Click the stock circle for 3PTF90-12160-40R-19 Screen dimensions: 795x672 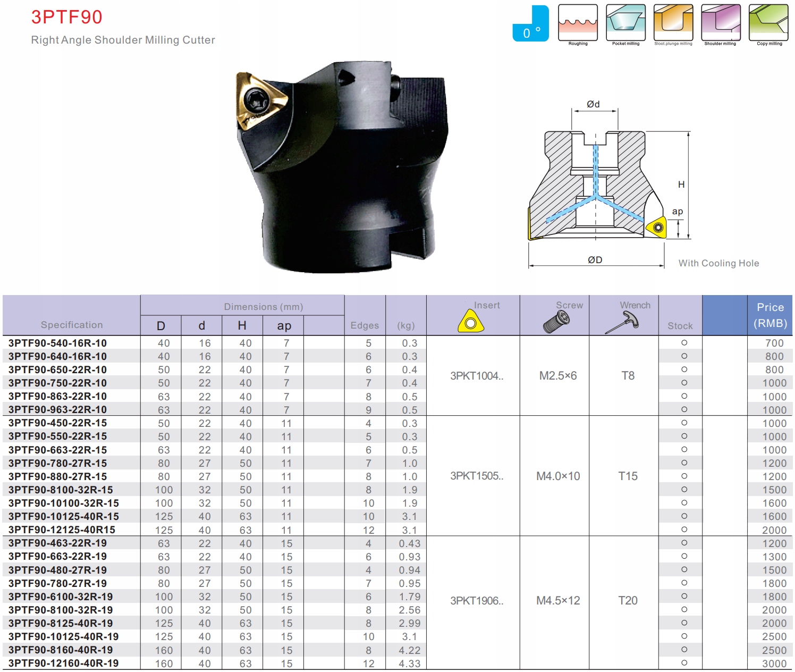pyautogui.click(x=684, y=663)
